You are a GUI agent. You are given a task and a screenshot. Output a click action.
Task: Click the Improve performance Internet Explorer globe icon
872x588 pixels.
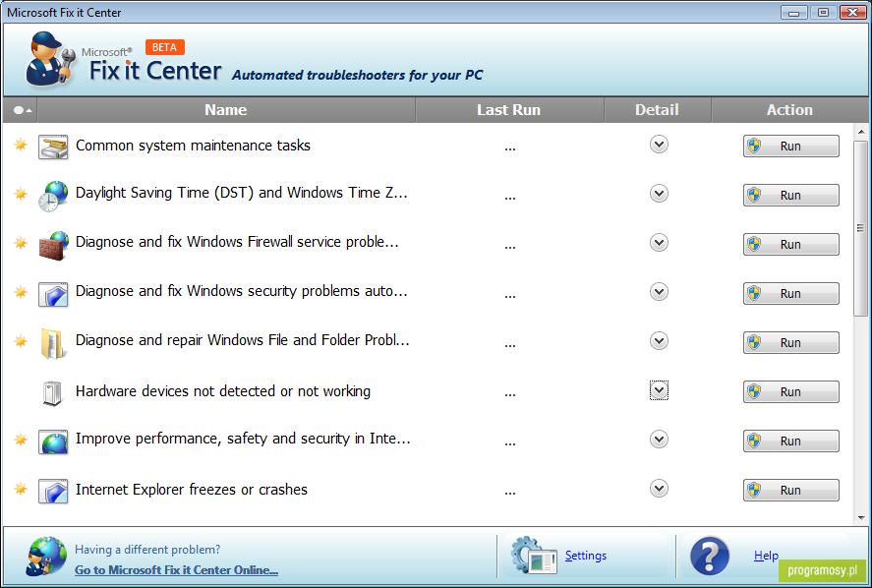[53, 441]
